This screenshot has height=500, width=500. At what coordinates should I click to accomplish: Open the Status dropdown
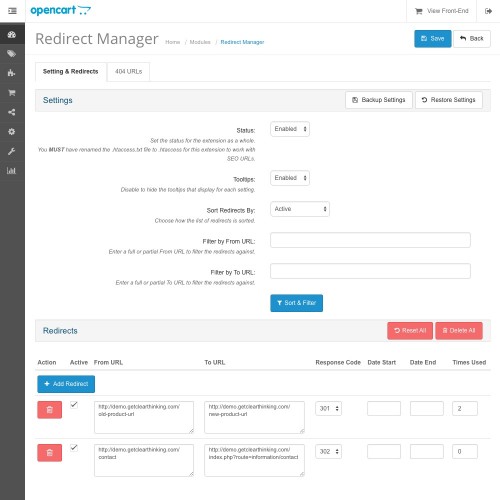(x=290, y=129)
